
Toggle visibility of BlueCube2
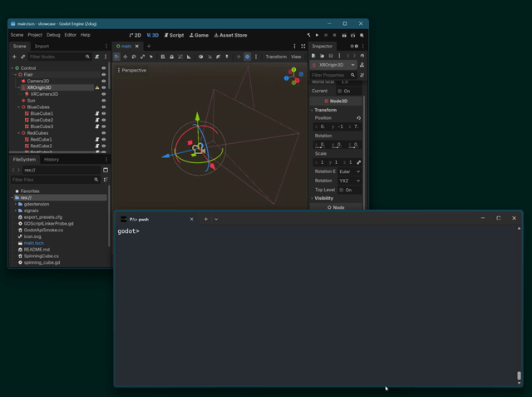coord(103,120)
